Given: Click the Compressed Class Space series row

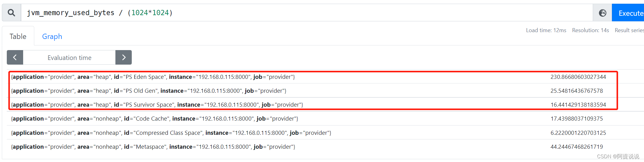Looking at the screenshot, I should click(171, 133).
